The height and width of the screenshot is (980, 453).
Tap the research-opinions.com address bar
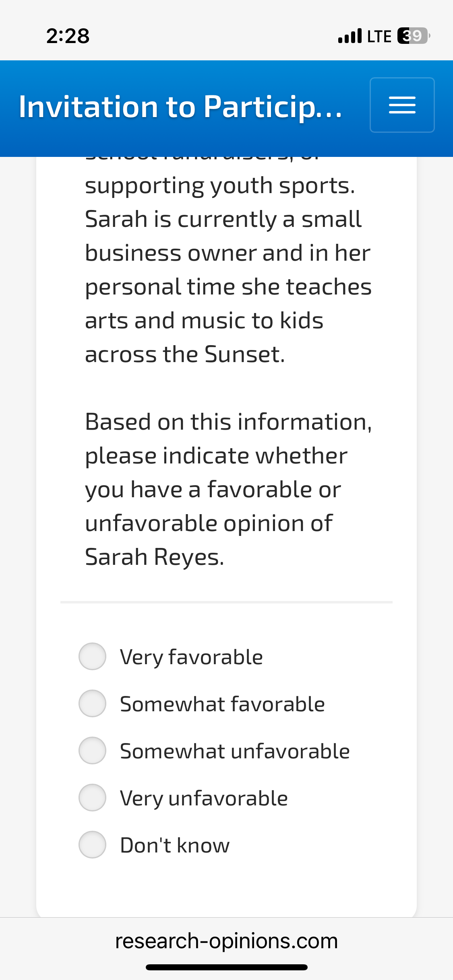pyautogui.click(x=226, y=941)
